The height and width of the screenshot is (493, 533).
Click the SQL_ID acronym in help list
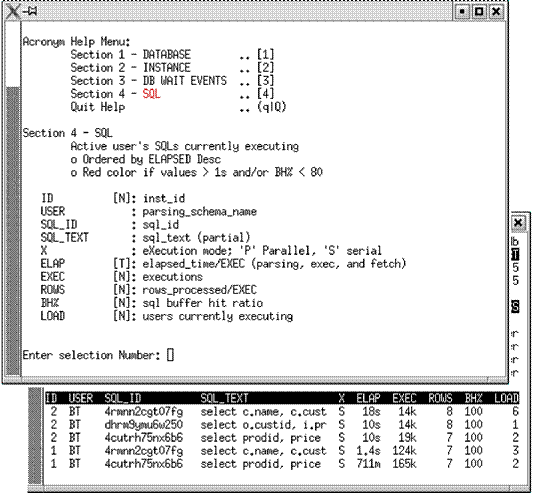tap(59, 224)
